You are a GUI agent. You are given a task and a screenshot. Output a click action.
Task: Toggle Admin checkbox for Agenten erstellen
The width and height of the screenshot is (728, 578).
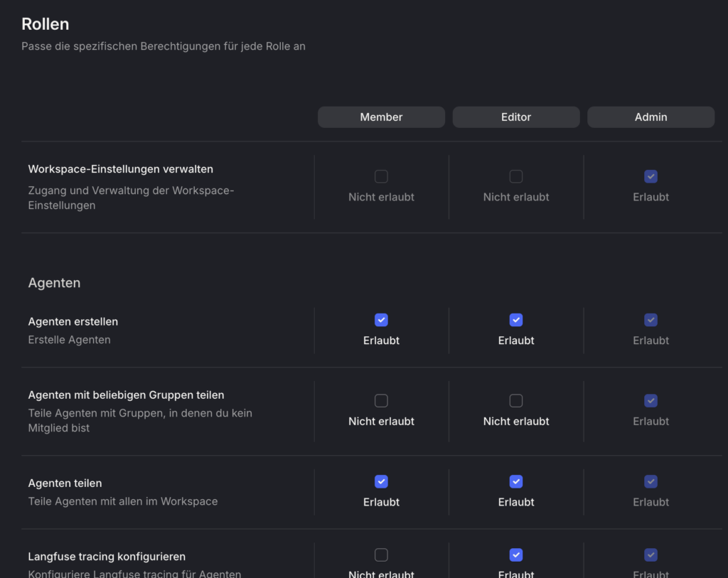click(651, 320)
